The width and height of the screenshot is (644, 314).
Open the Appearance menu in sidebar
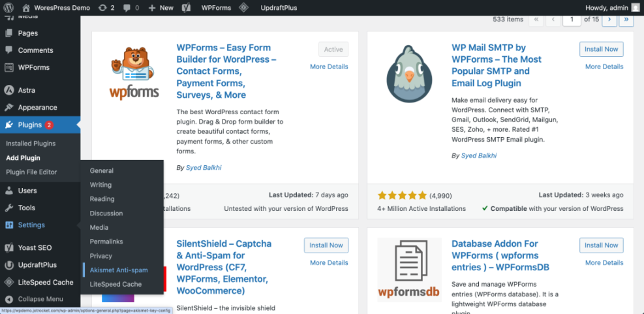pos(37,108)
